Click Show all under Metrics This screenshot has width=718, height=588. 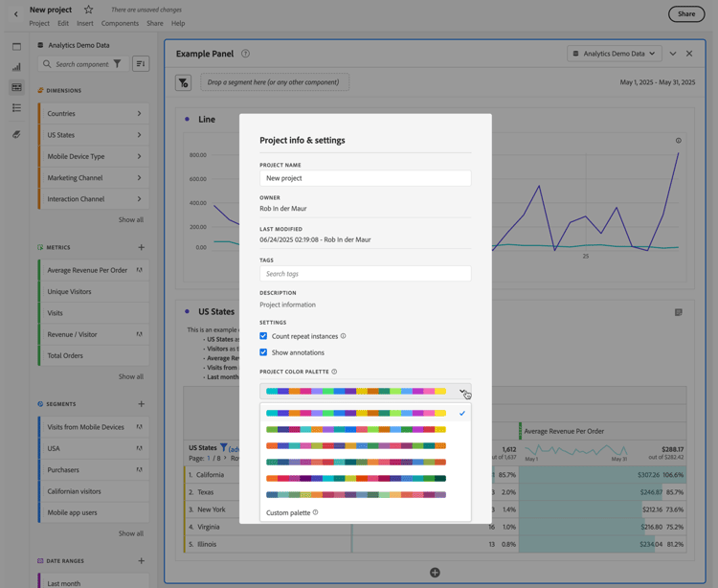point(131,376)
